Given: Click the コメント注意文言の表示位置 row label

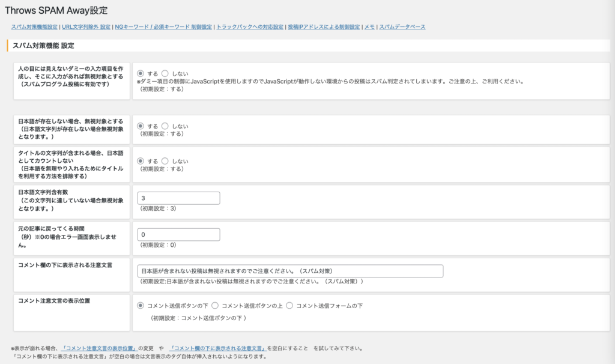Looking at the screenshot, I should coord(54,301).
